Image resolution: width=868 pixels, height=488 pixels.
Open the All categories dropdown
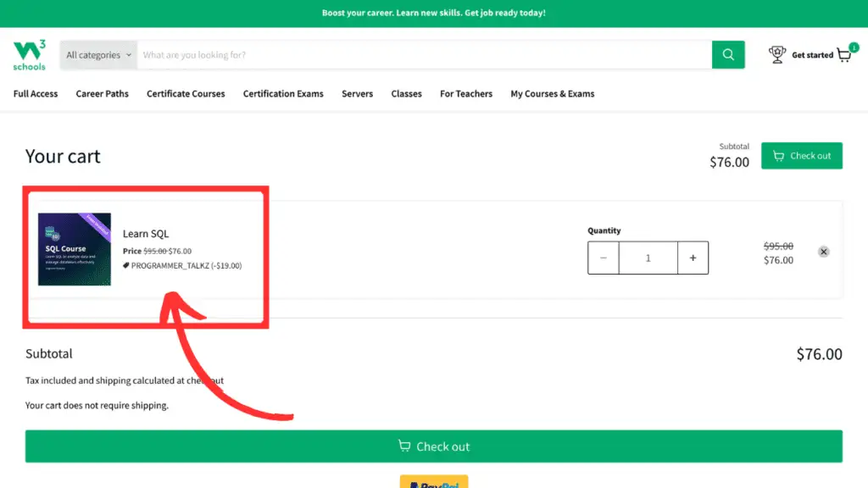point(93,54)
